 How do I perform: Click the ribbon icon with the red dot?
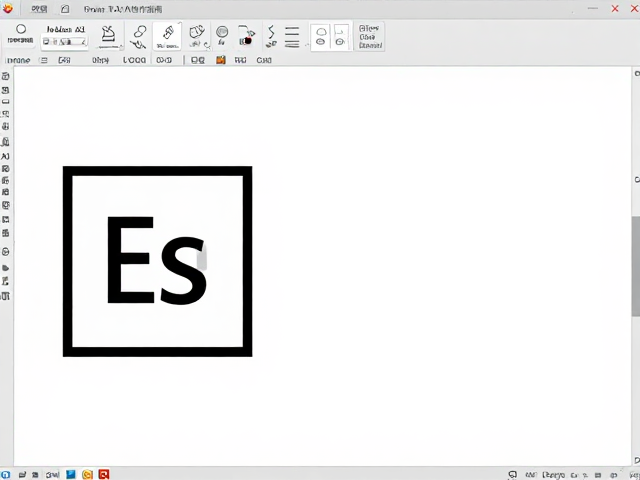[x=246, y=36]
